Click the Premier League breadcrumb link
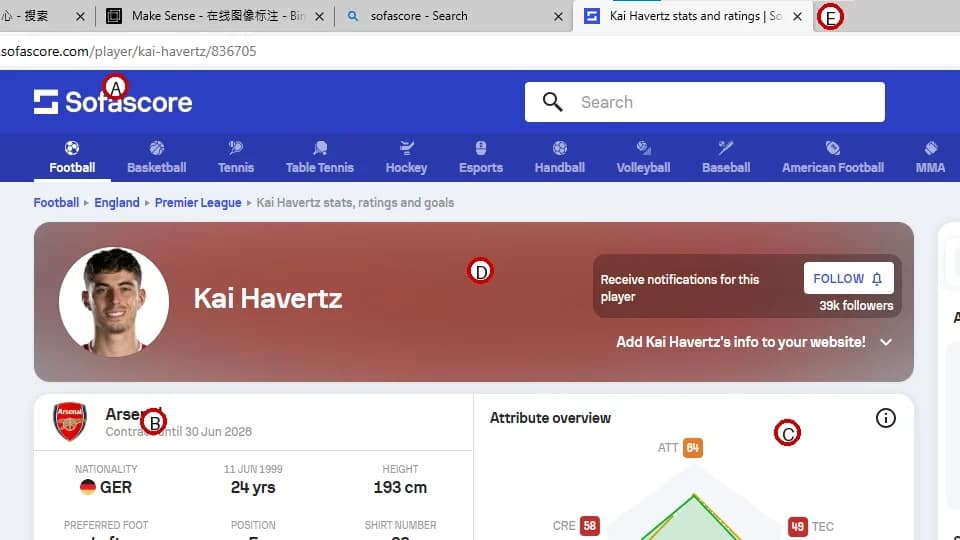This screenshot has width=960, height=540. tap(198, 203)
